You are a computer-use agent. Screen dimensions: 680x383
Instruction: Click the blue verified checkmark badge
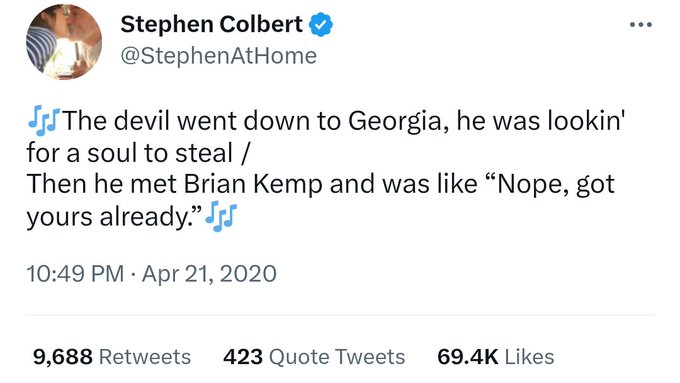click(x=320, y=25)
